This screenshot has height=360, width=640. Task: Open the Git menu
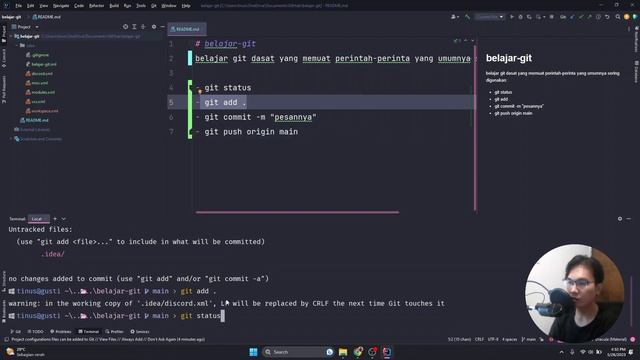pyautogui.click(x=153, y=6)
